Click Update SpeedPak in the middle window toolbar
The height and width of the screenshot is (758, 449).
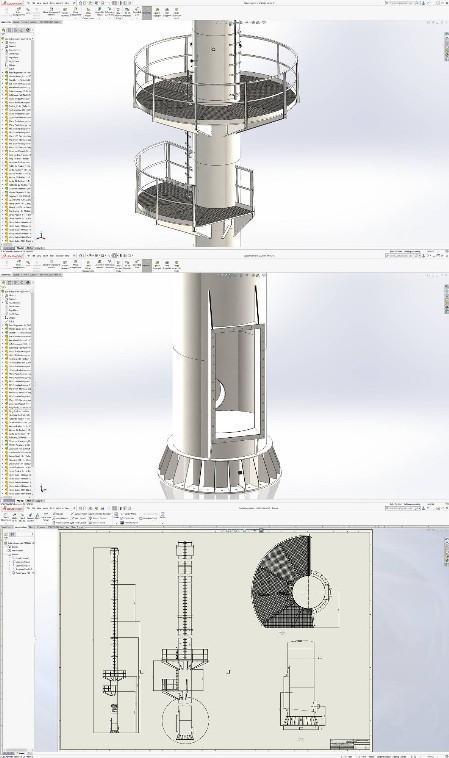click(157, 265)
